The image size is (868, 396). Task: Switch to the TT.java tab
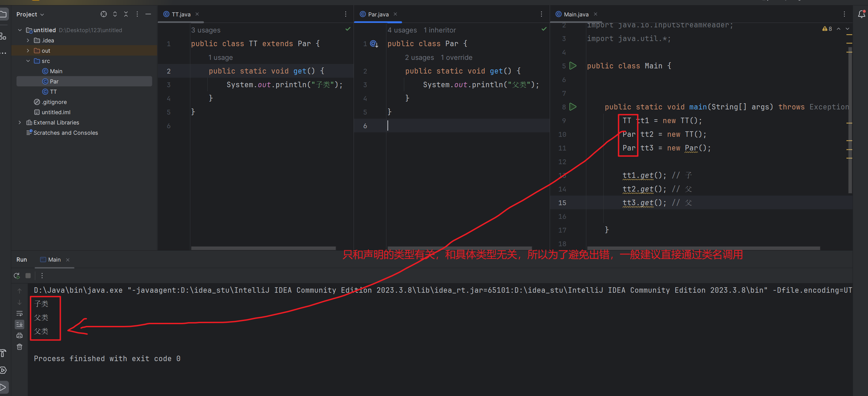coord(181,14)
